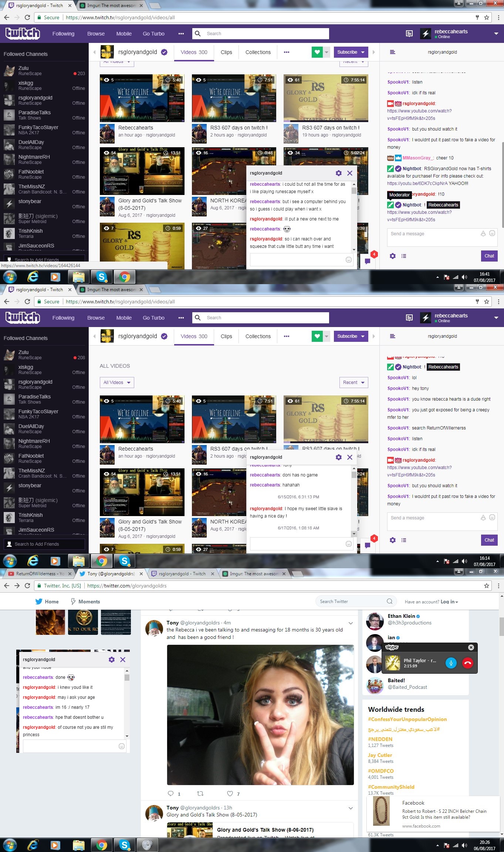Expand the rebeccahearts account menu in the top window
The width and height of the screenshot is (504, 852).
[496, 34]
